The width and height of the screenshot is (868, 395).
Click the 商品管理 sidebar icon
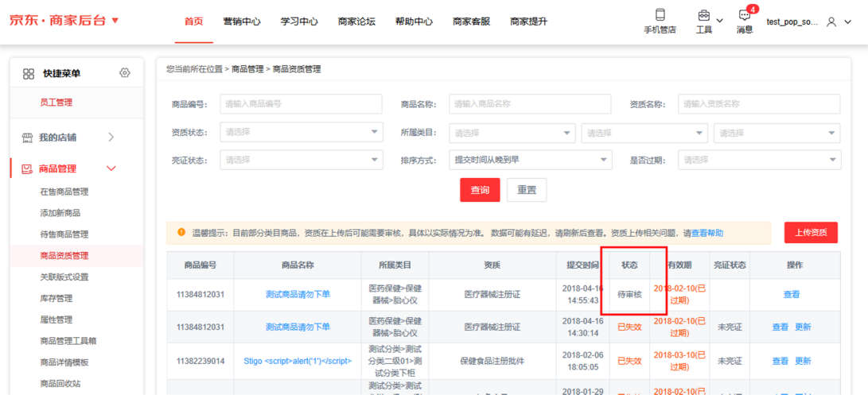coord(27,168)
